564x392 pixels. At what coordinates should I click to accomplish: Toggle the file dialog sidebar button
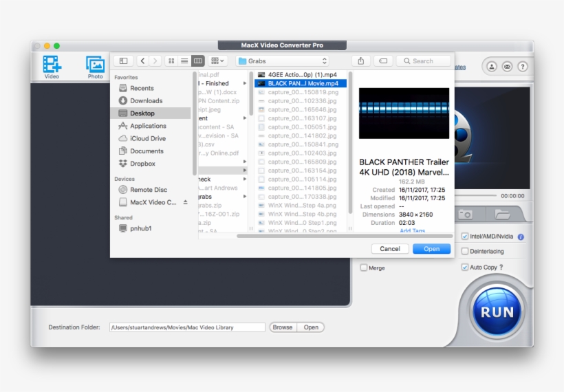123,61
